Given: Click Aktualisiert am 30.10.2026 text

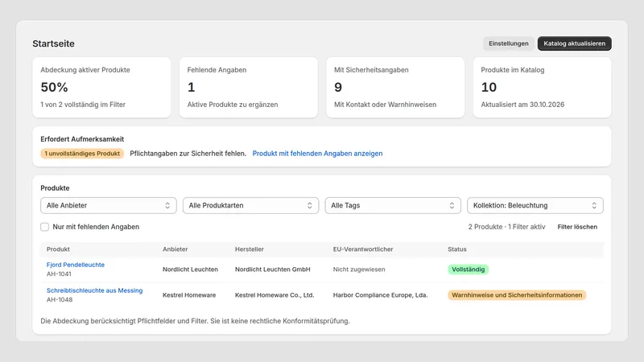Looking at the screenshot, I should coord(522,105).
